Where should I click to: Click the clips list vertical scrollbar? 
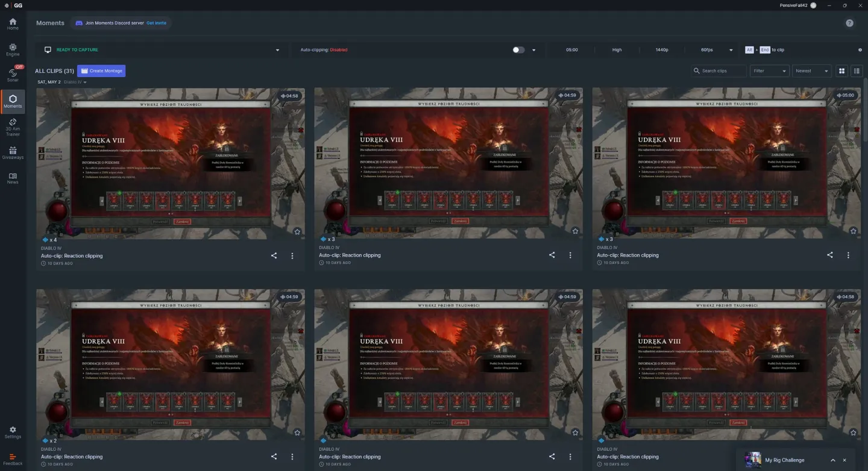click(866, 110)
